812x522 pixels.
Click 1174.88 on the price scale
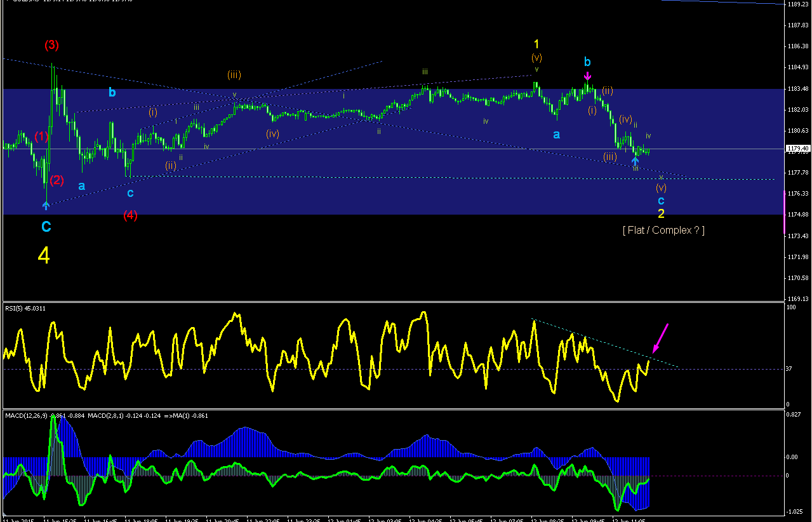pyautogui.click(x=797, y=215)
